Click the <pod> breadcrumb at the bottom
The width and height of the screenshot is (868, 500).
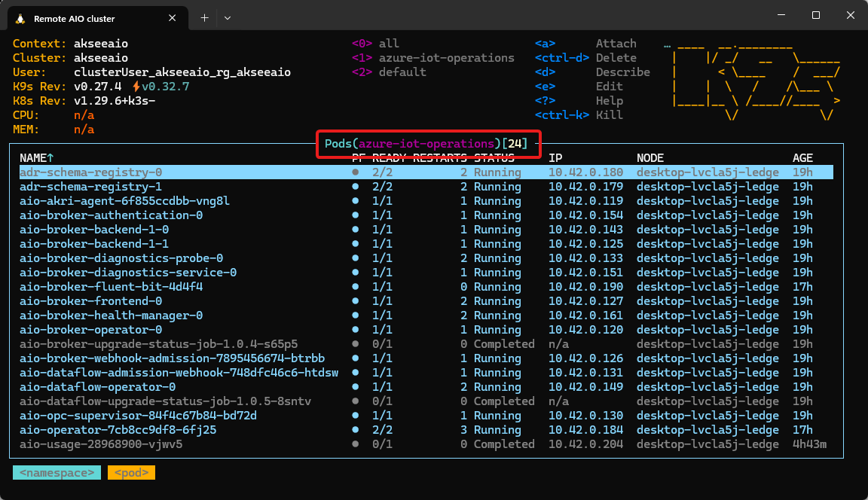click(x=130, y=472)
